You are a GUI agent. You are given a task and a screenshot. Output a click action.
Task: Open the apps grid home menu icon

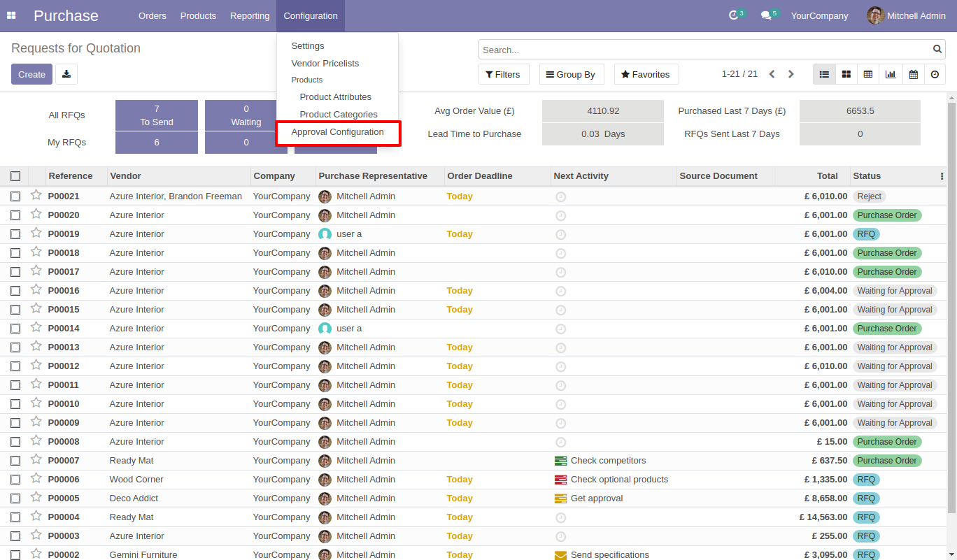11,15
